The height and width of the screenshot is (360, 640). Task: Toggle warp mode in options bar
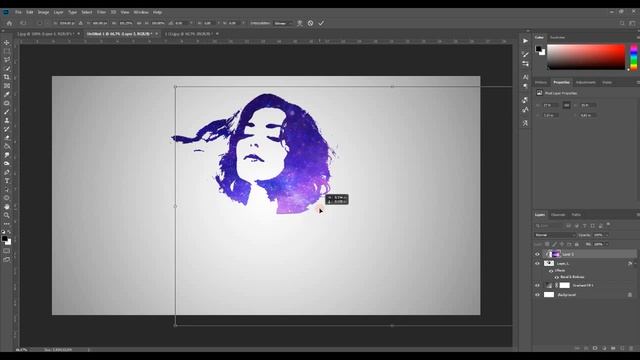coord(300,23)
